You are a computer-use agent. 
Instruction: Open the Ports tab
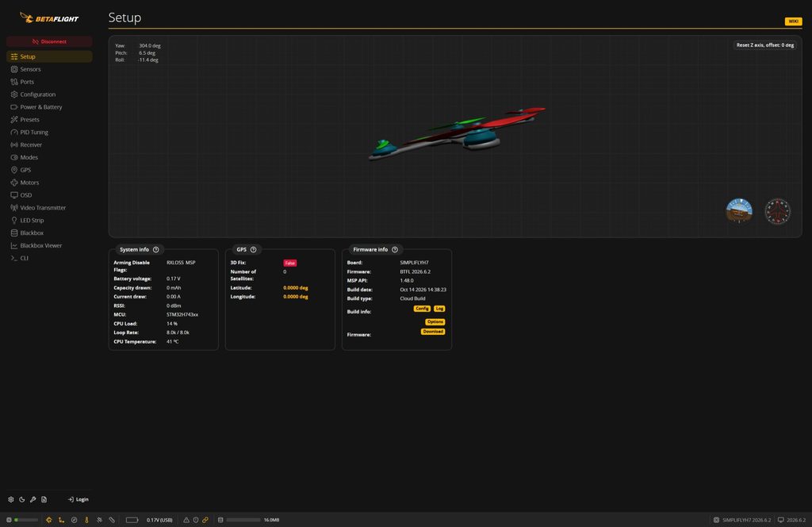49,82
